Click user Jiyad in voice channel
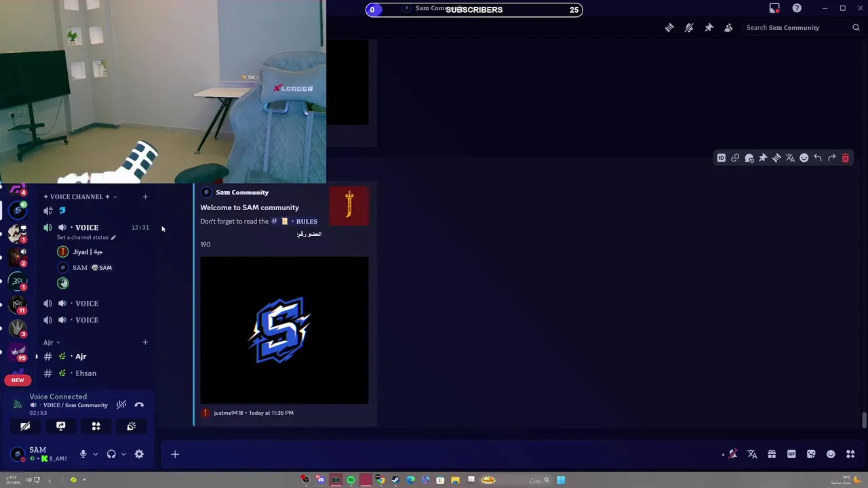Image resolution: width=868 pixels, height=488 pixels. click(x=87, y=252)
